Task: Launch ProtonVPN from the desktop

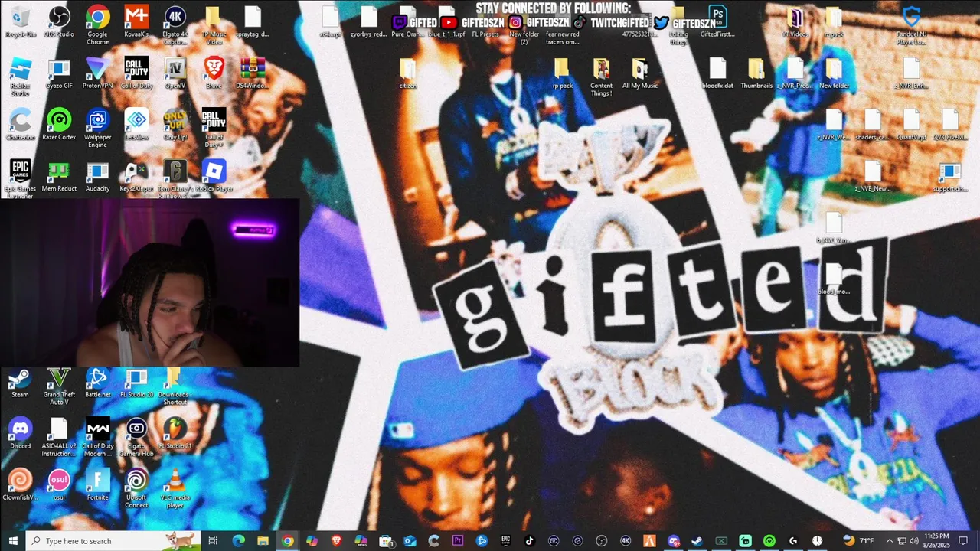Action: click(x=97, y=73)
